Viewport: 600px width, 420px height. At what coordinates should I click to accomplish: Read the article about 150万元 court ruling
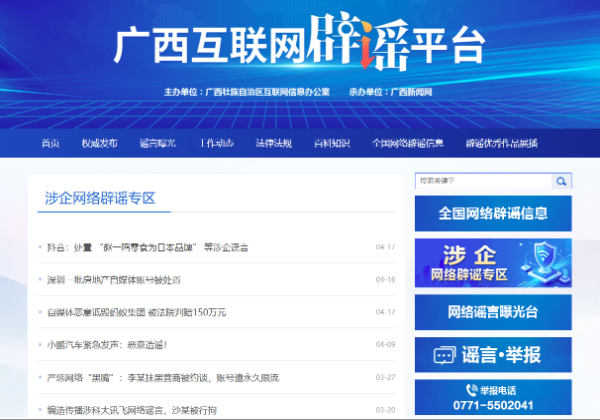pyautogui.click(x=136, y=312)
